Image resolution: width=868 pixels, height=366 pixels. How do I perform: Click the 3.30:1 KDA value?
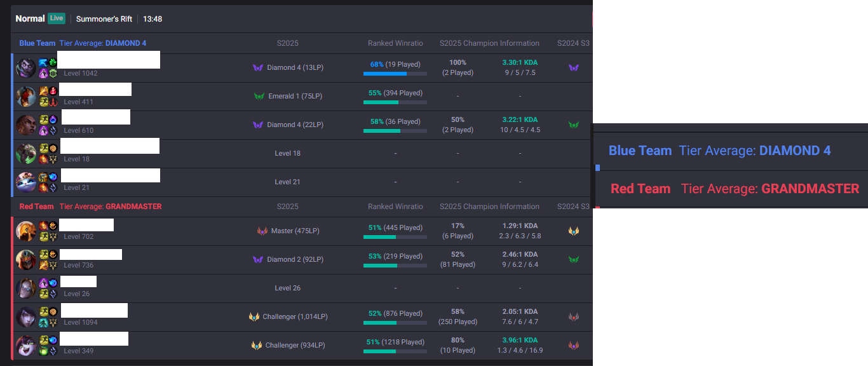pyautogui.click(x=520, y=63)
